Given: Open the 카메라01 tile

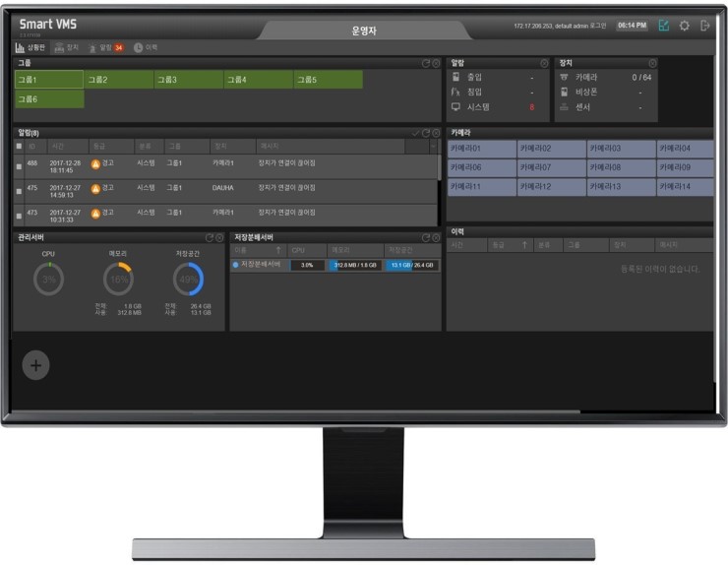Looking at the screenshot, I should (482, 149).
